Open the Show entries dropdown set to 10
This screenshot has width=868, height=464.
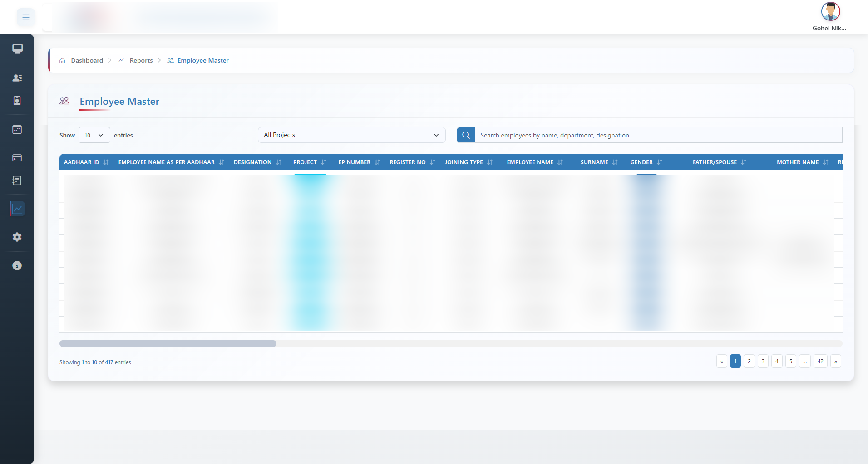coord(94,135)
